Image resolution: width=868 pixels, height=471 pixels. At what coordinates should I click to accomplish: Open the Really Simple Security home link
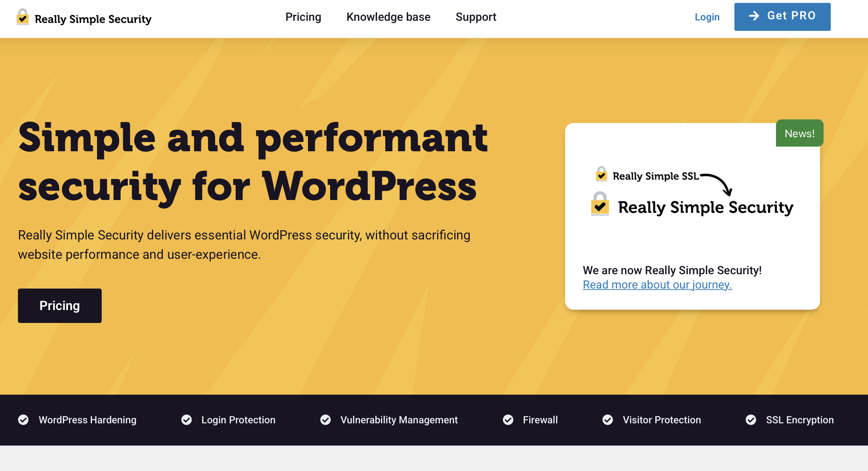(x=84, y=18)
